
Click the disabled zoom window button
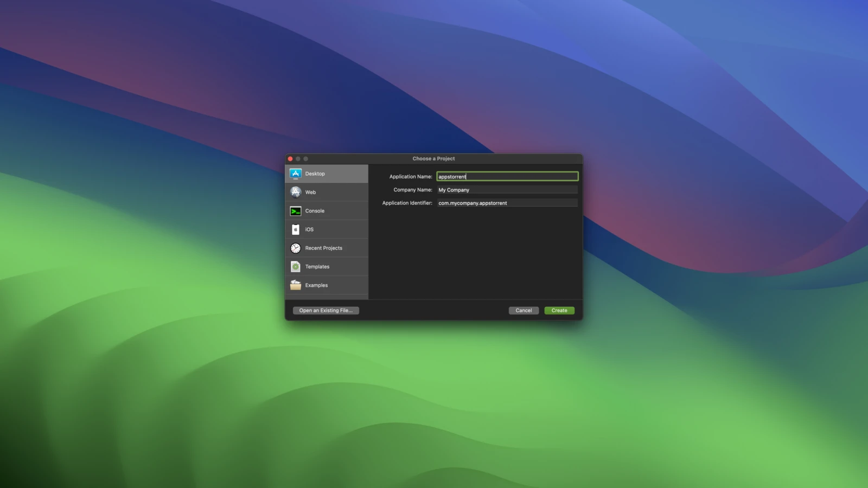pos(306,159)
